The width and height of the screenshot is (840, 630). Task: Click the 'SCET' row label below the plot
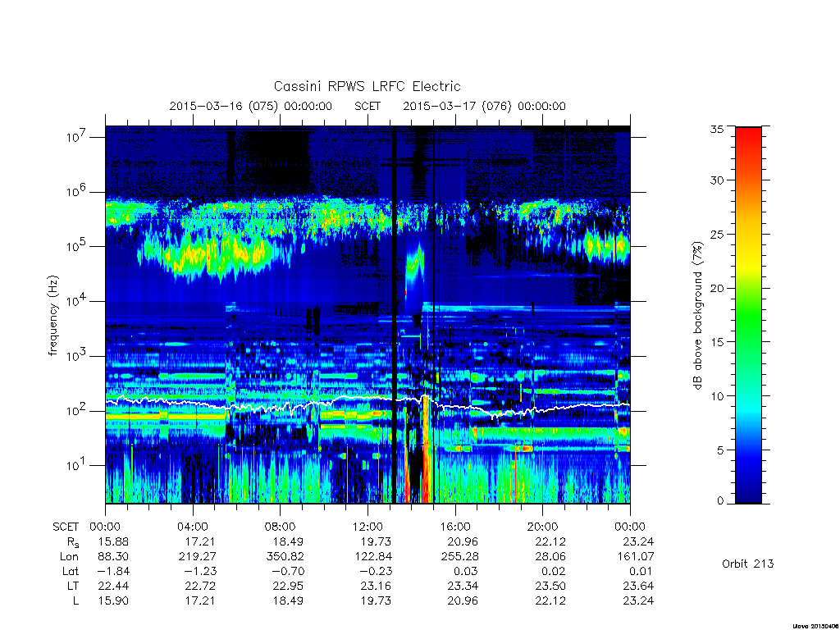[66, 527]
